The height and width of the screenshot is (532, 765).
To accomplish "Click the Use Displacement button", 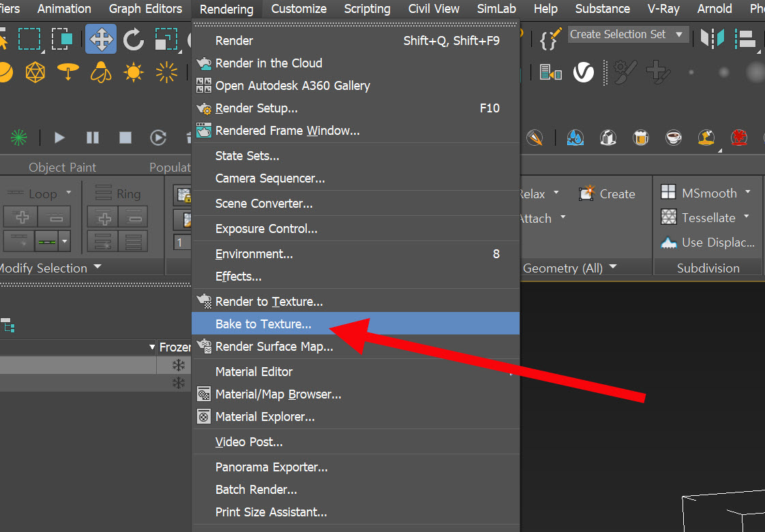I will click(708, 242).
